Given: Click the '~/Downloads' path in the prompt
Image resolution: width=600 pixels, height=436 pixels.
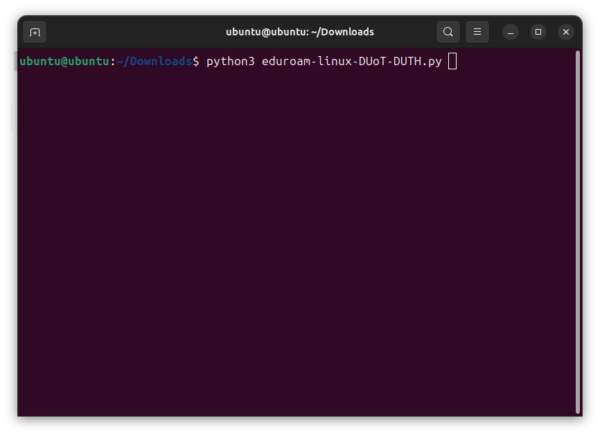Looking at the screenshot, I should click(x=154, y=61).
